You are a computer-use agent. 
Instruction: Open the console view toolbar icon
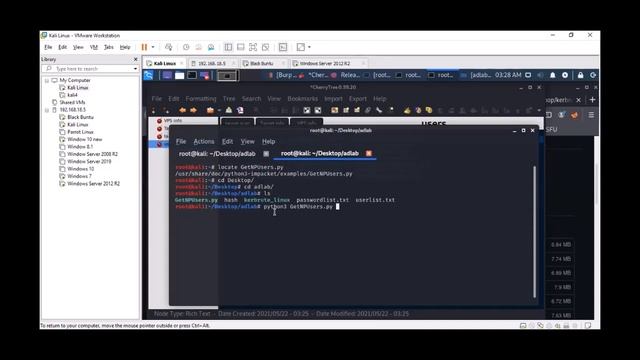(x=283, y=47)
